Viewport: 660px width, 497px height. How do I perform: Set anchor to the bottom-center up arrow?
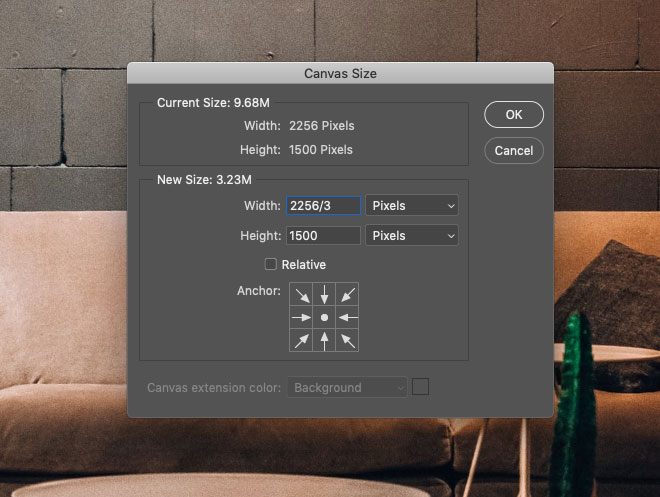324,340
